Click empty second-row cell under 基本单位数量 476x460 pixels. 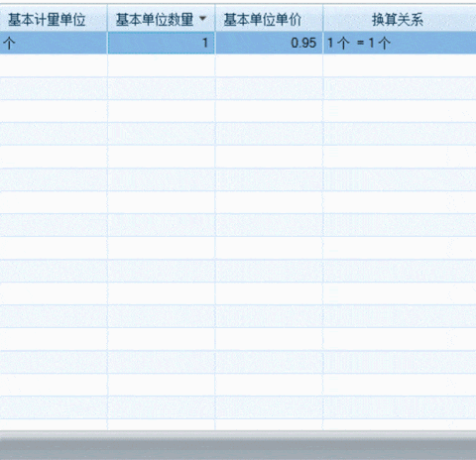(162, 65)
